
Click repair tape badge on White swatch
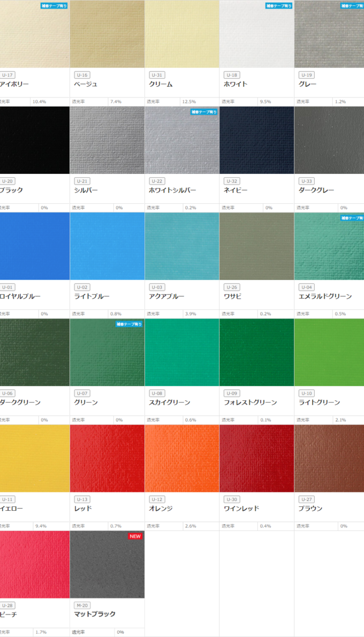click(278, 6)
